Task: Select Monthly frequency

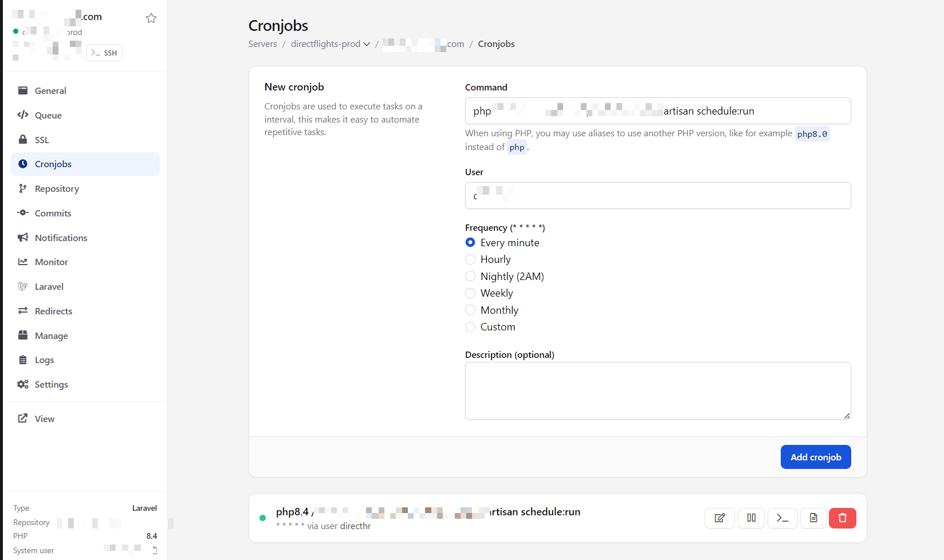Action: point(470,310)
